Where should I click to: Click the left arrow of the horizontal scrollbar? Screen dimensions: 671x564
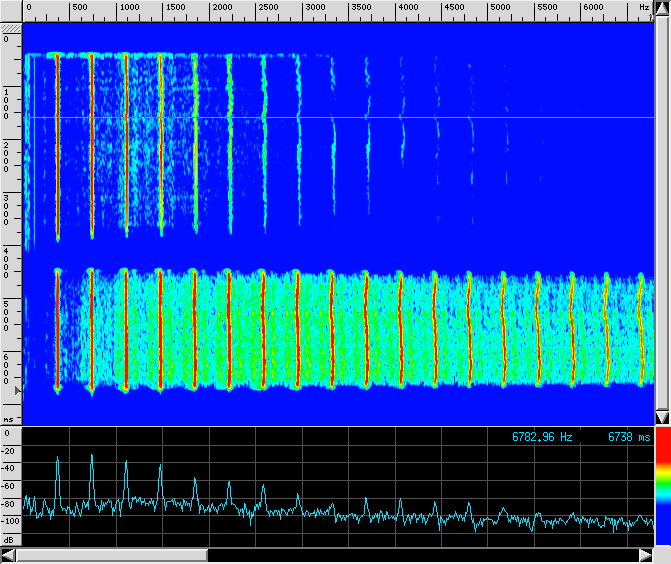pyautogui.click(x=7, y=555)
